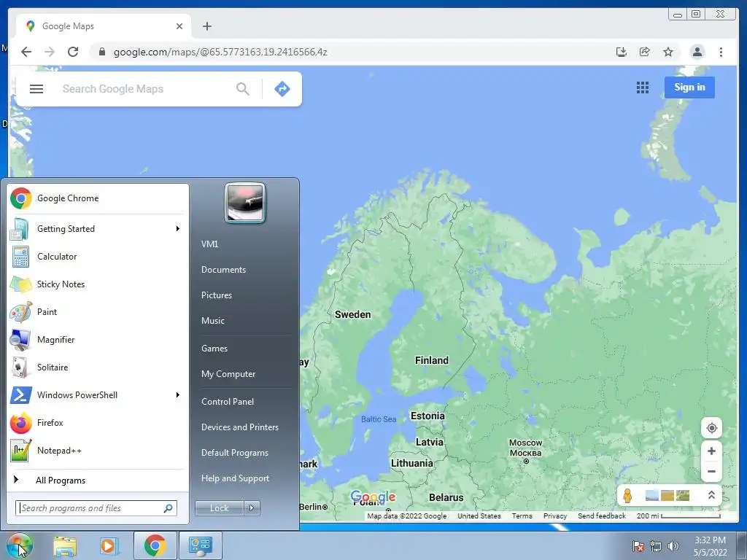Open Pictures from Start menu
Image resolution: width=747 pixels, height=560 pixels.
point(217,295)
